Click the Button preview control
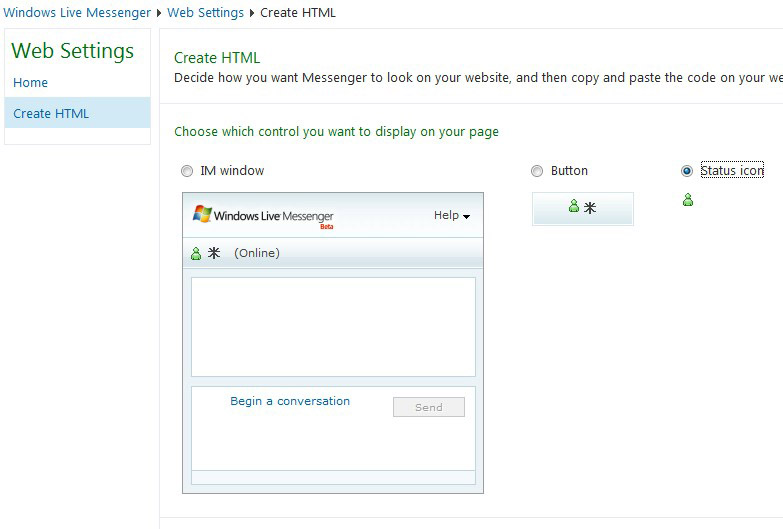 pos(583,209)
